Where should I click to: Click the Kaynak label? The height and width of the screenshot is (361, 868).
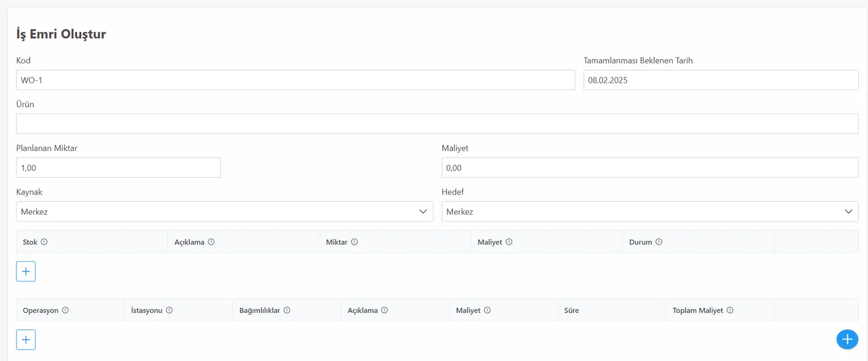[29, 192]
